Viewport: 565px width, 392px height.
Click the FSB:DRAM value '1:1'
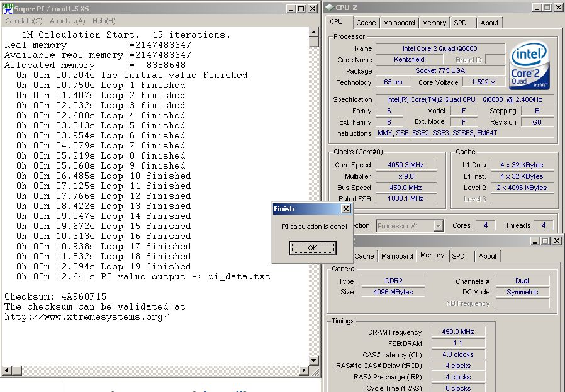pos(458,343)
